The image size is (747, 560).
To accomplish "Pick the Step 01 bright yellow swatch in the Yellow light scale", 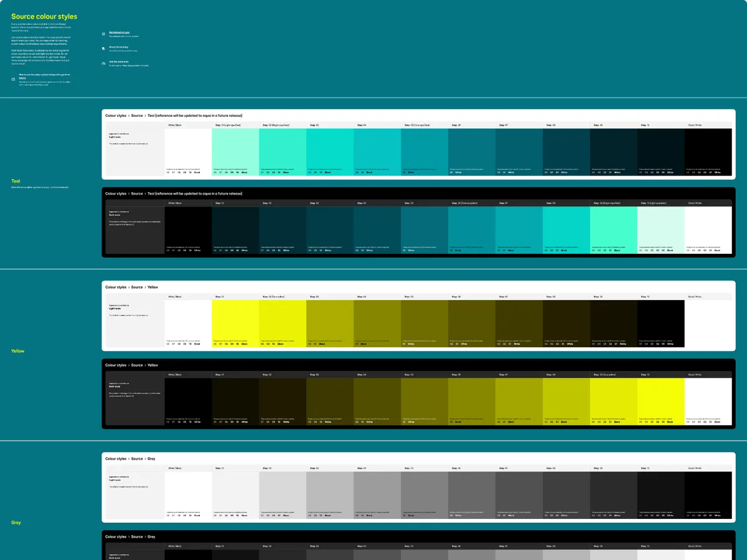I will point(235,324).
